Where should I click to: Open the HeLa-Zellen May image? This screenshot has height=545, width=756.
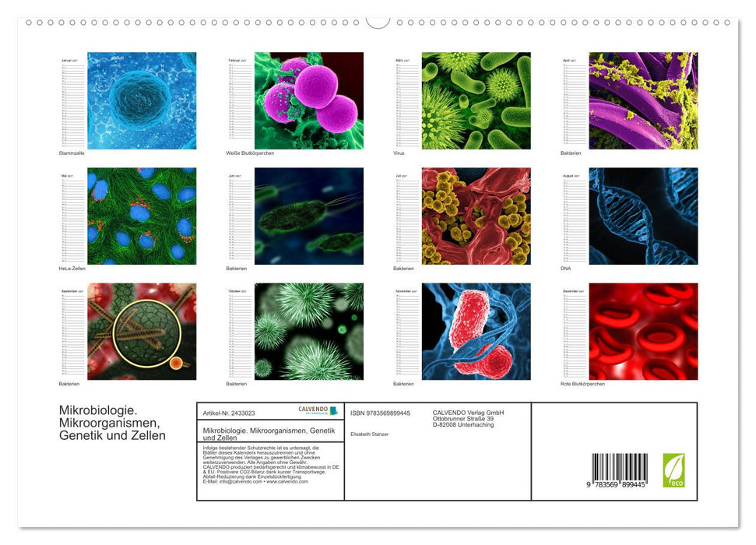click(142, 216)
